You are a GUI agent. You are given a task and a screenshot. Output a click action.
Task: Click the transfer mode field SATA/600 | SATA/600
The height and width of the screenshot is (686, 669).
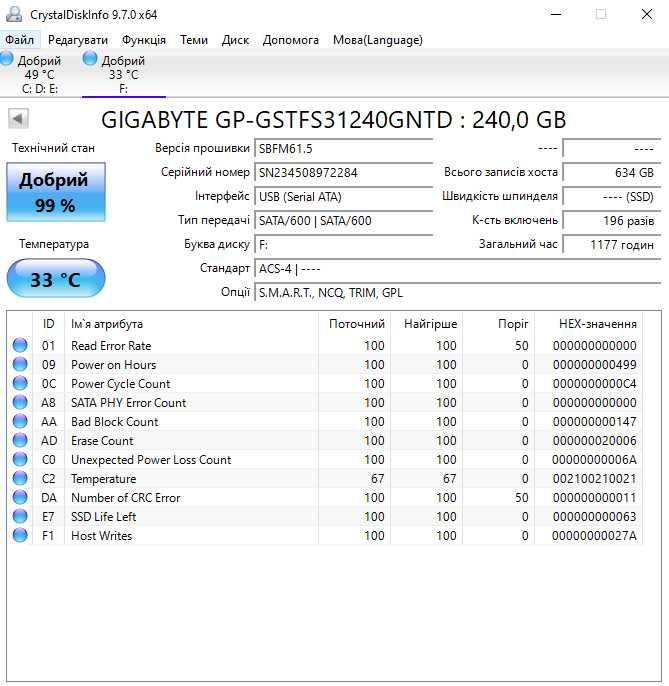343,220
